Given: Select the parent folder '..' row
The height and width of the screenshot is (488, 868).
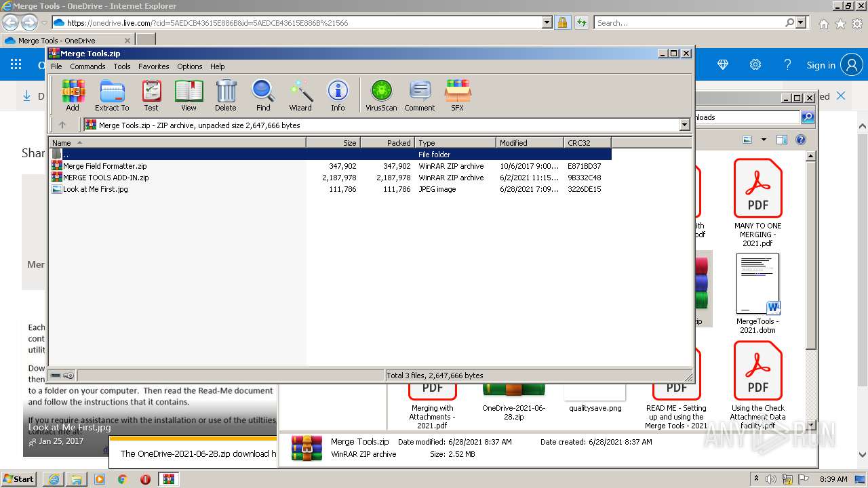Looking at the screenshot, I should coord(330,155).
